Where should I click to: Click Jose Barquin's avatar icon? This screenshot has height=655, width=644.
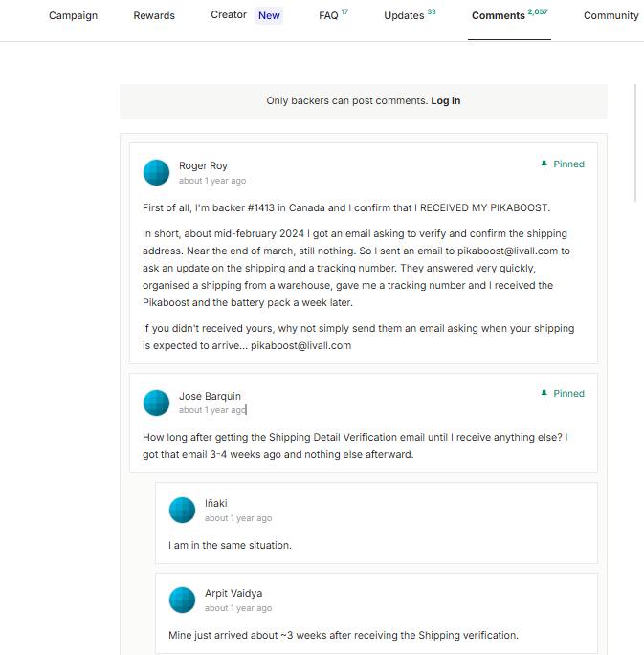click(156, 403)
